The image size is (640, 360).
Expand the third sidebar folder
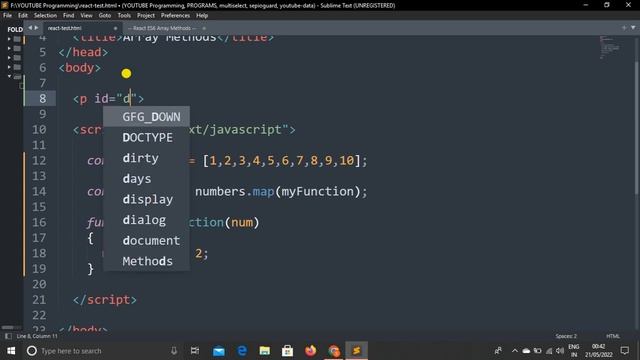(x=9, y=58)
